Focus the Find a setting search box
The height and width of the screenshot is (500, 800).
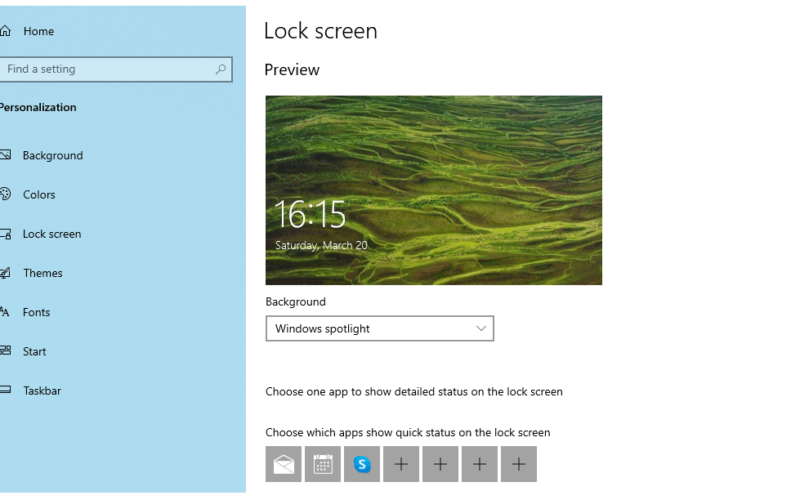click(116, 69)
